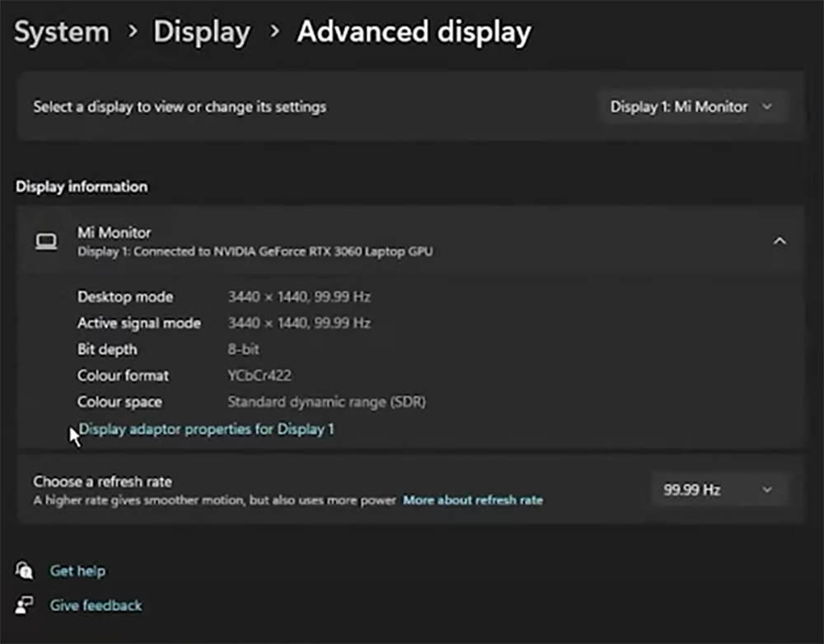Select the Desktop mode value 3440 × 1440
The image size is (824, 644).
point(299,296)
